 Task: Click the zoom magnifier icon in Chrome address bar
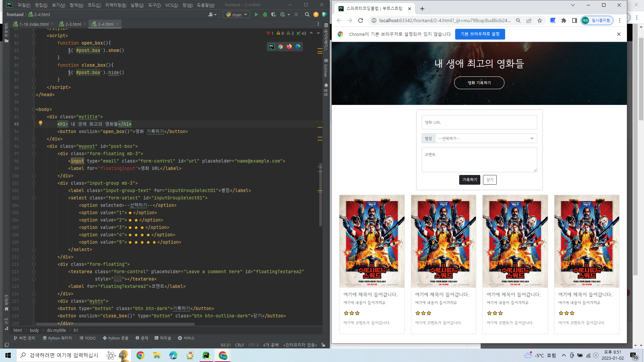pyautogui.click(x=518, y=20)
